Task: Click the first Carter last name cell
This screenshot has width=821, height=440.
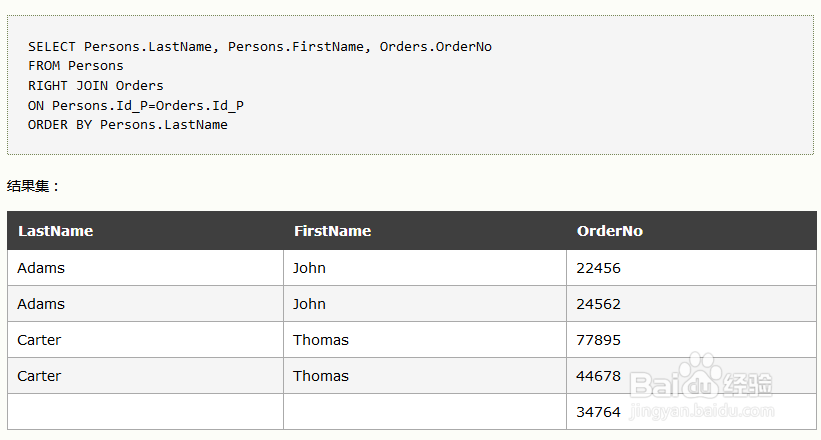Action: 146,340
